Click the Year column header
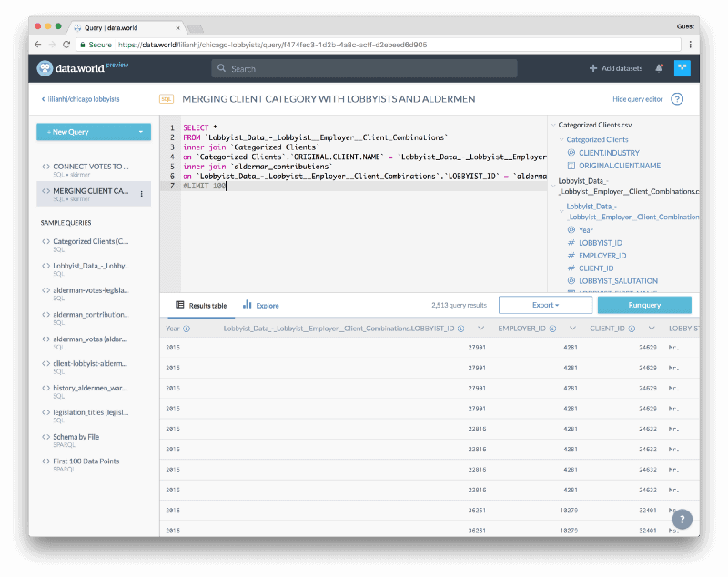The width and height of the screenshot is (728, 577). click(x=173, y=329)
